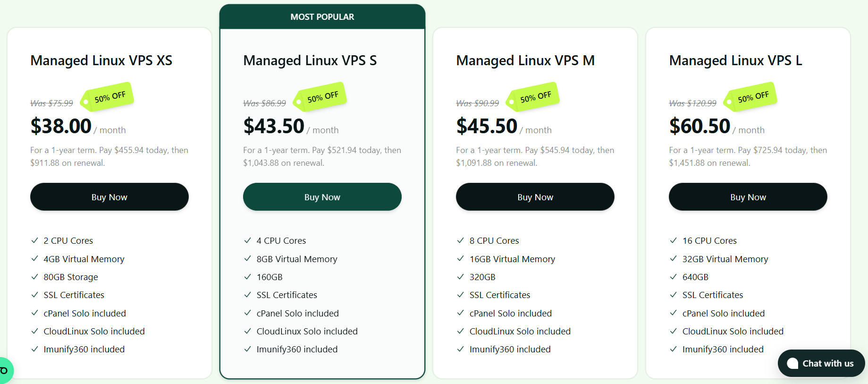Click the MOST POPULAR banner
This screenshot has height=384, width=868.
pos(322,17)
